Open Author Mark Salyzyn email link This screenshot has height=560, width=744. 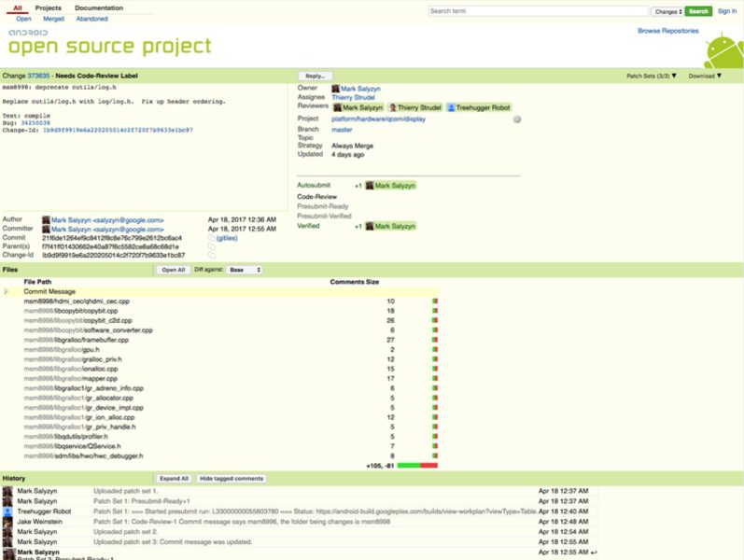coord(107,220)
